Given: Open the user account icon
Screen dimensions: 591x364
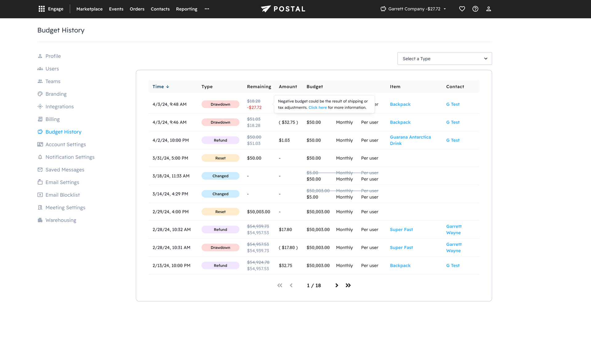Looking at the screenshot, I should point(488,9).
